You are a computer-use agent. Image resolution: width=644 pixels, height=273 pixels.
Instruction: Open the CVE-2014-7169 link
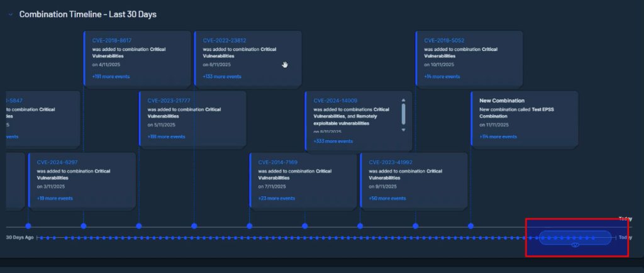[279, 162]
